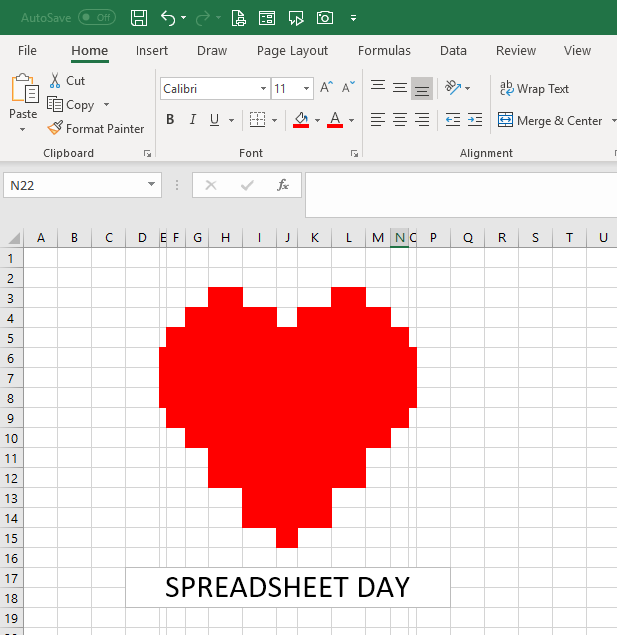Apply the borders grid icon
617x635 pixels.
click(257, 119)
